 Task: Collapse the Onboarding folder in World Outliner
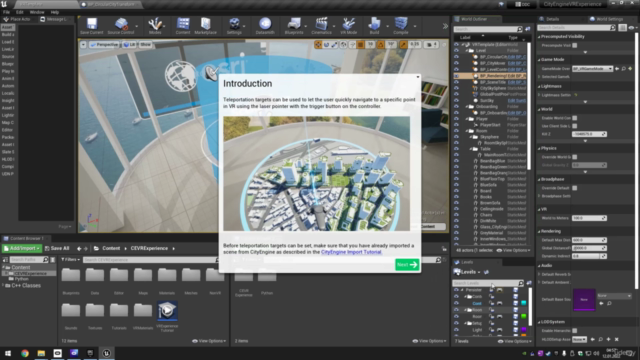[x=467, y=107]
